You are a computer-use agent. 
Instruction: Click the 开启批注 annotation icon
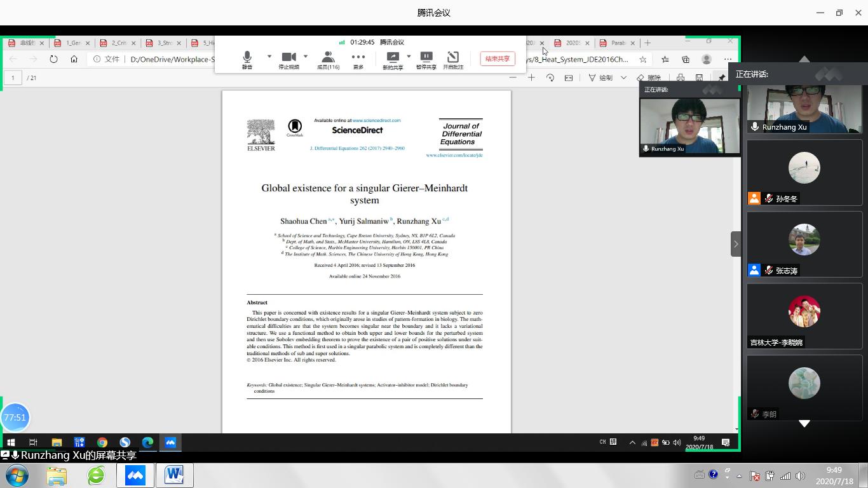click(453, 58)
